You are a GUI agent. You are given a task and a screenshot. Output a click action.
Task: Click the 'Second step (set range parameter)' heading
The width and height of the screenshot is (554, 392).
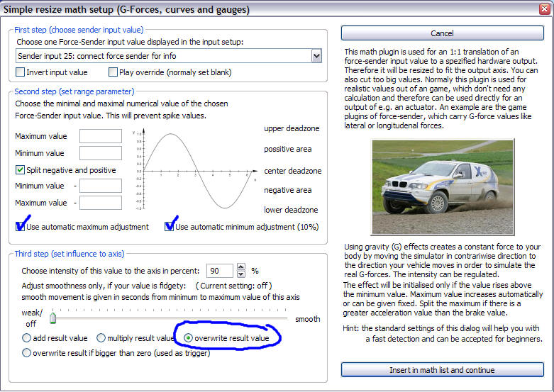click(x=74, y=91)
